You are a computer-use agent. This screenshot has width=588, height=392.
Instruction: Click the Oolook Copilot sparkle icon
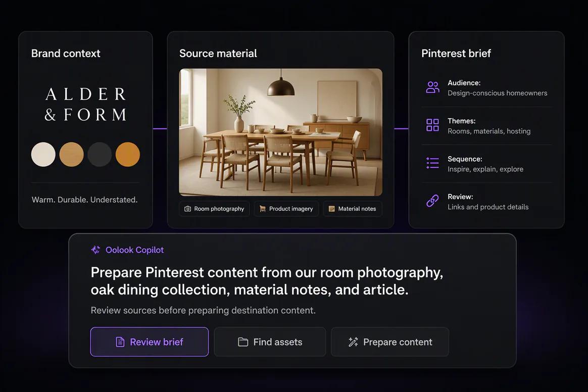tap(95, 250)
